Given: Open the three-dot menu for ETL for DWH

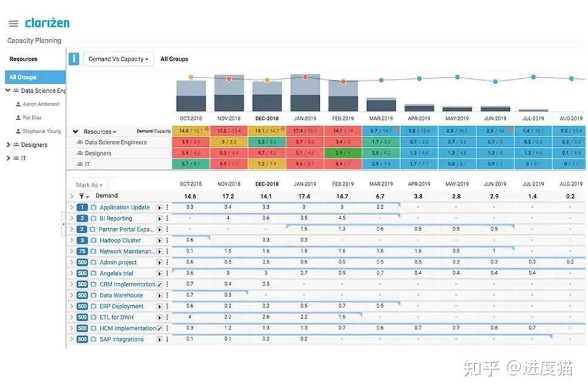Looking at the screenshot, I should (x=167, y=317).
